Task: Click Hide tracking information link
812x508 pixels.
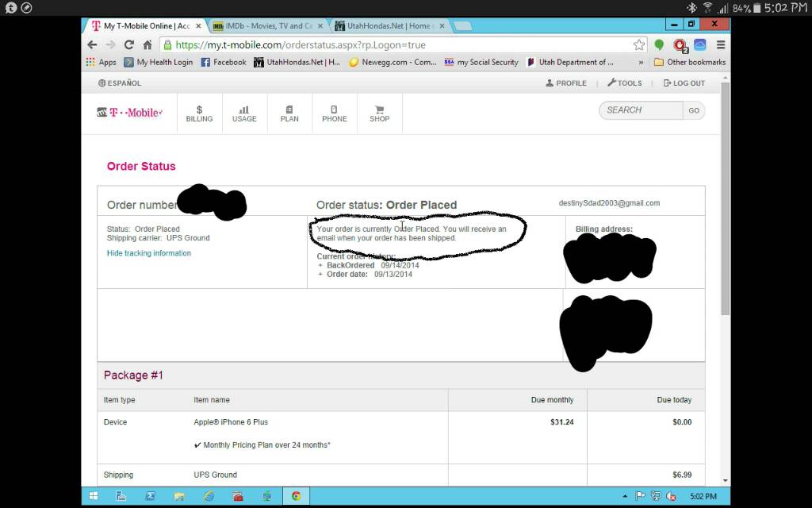Action: pyautogui.click(x=148, y=253)
